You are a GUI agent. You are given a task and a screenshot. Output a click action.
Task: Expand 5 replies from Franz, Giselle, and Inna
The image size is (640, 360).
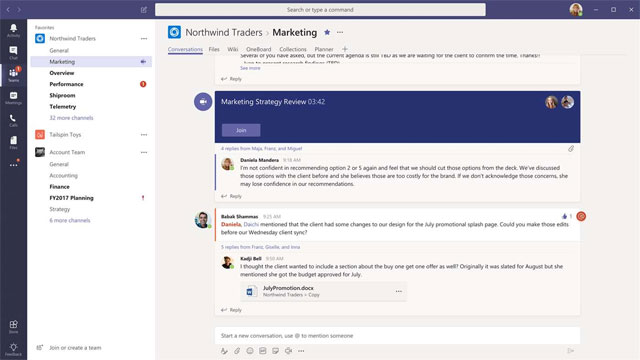tap(260, 247)
